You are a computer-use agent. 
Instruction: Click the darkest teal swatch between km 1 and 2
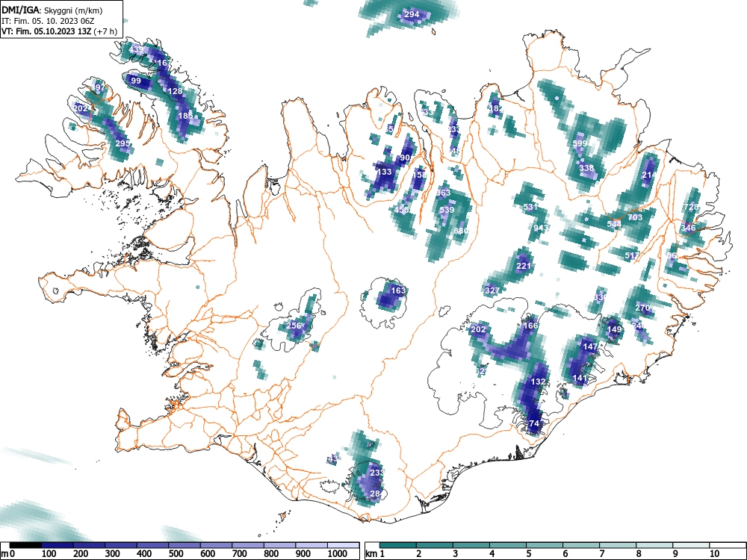398,545
